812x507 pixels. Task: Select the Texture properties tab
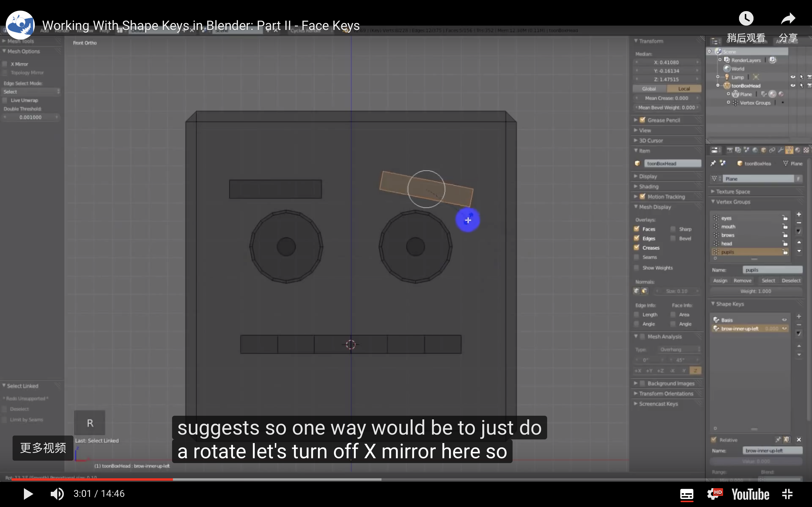806,150
